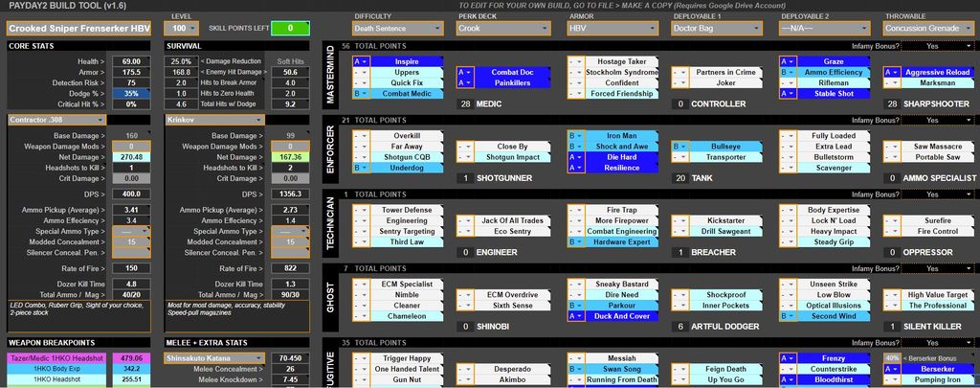Screen dimensions: 980x388
Task: Select the Swan Song skill cell
Action: (x=622, y=369)
